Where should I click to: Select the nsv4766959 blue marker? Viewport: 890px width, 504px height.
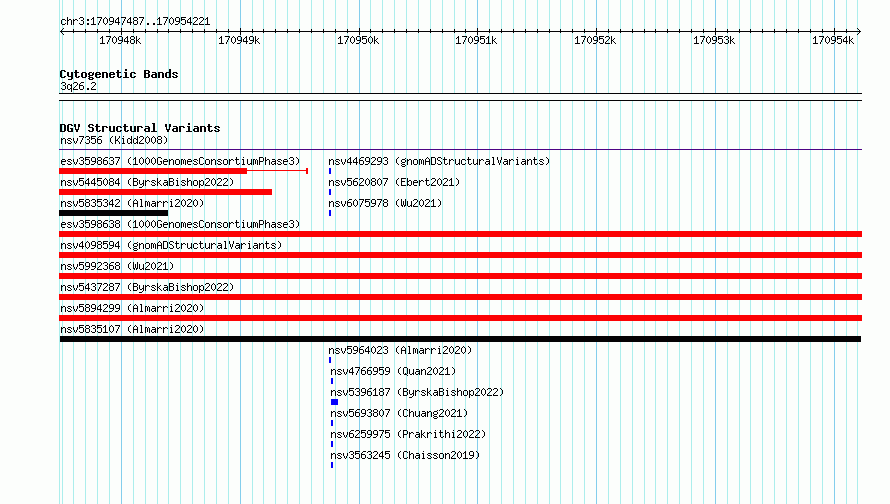(x=332, y=381)
